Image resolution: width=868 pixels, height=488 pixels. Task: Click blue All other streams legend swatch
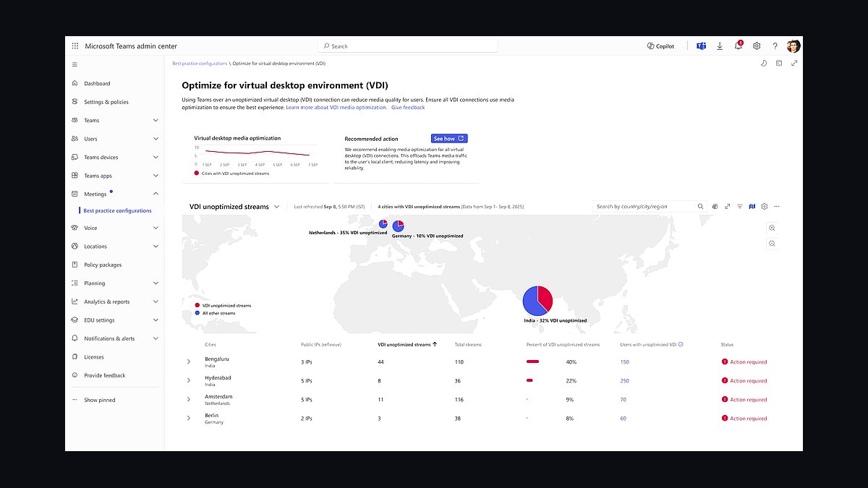pos(197,314)
